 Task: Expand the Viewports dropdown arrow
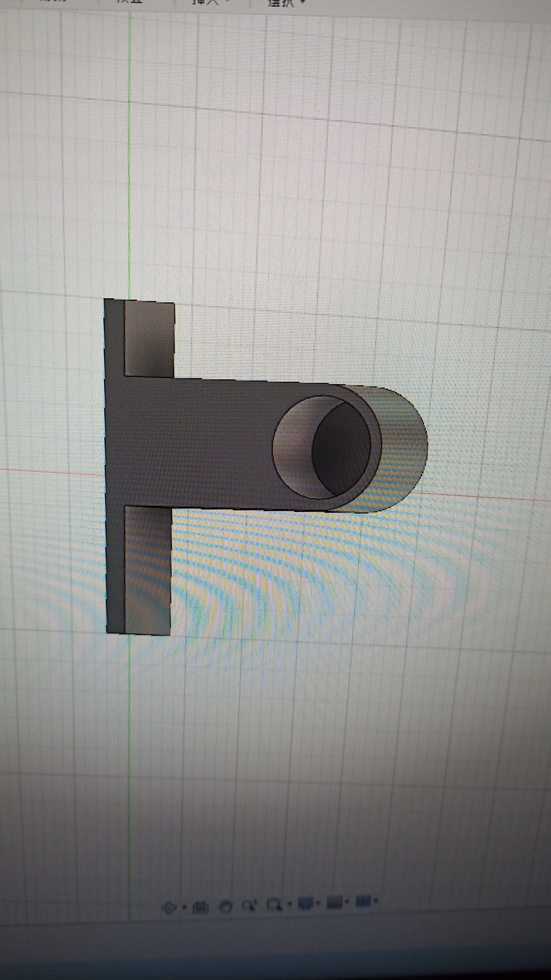point(376,900)
